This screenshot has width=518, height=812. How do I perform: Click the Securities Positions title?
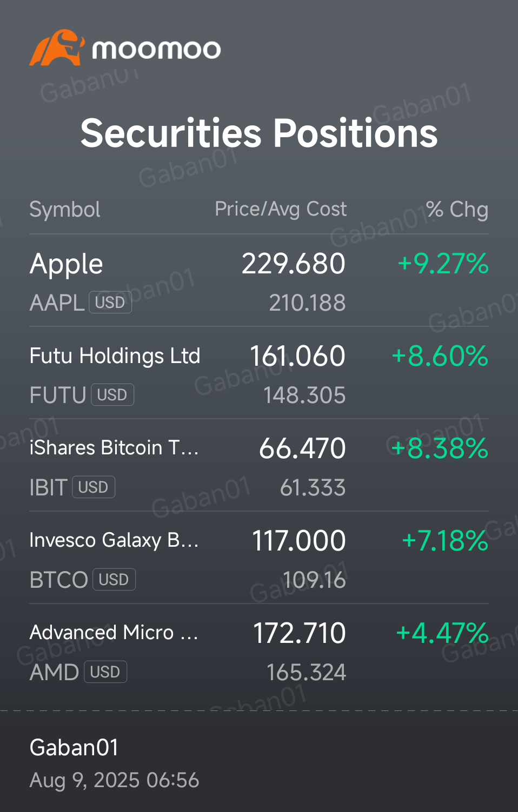pos(259,133)
